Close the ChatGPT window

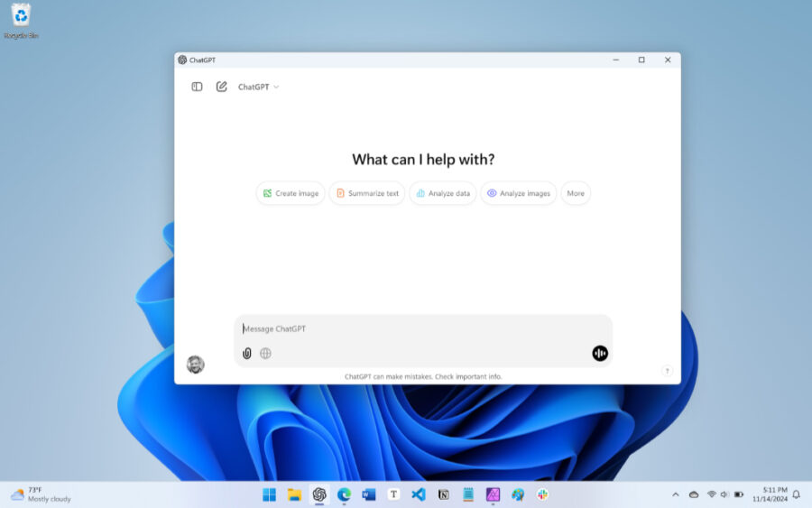click(x=668, y=60)
